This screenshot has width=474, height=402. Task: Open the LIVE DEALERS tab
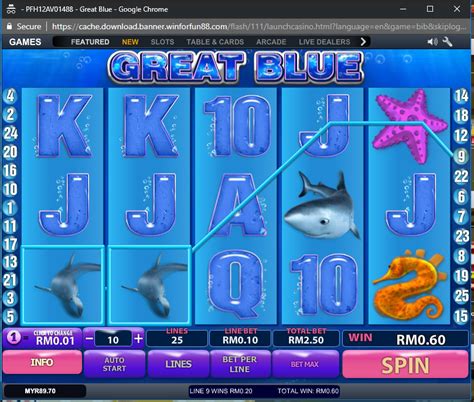click(324, 42)
